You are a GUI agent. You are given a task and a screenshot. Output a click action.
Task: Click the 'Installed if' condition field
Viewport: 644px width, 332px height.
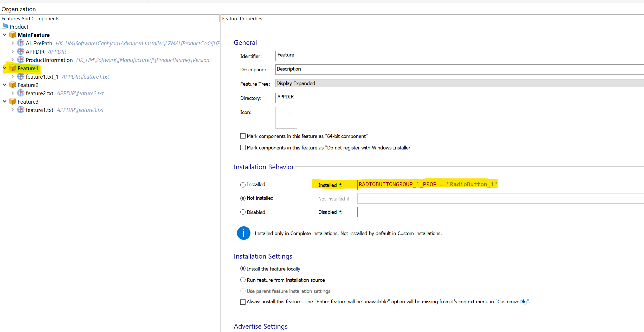point(501,185)
